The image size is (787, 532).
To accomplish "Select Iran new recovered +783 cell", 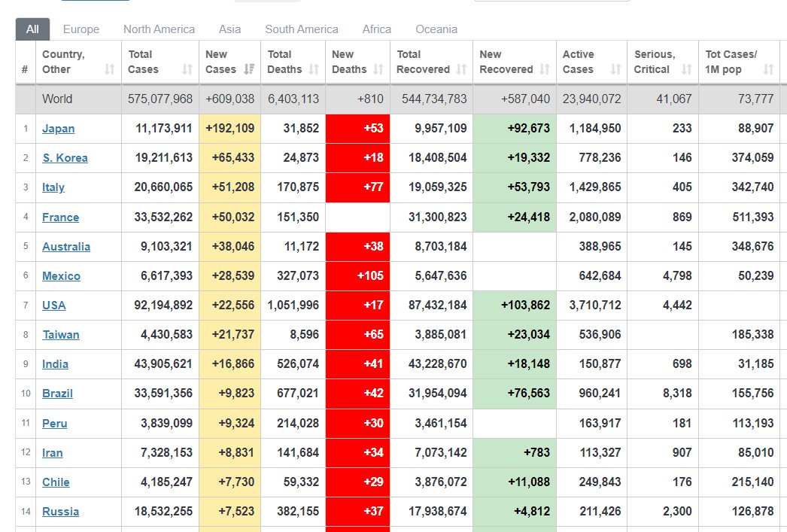I will [515, 453].
